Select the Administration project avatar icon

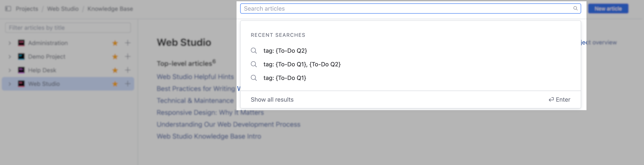(x=21, y=43)
